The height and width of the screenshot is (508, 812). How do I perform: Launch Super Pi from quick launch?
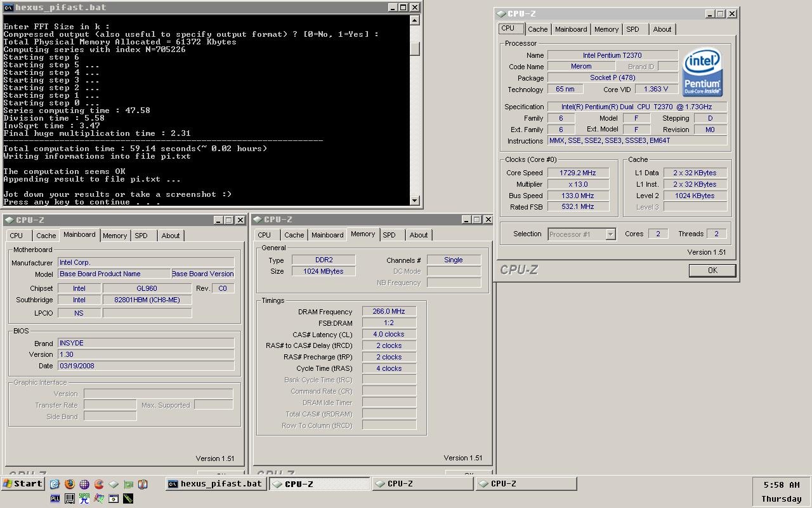[84, 498]
